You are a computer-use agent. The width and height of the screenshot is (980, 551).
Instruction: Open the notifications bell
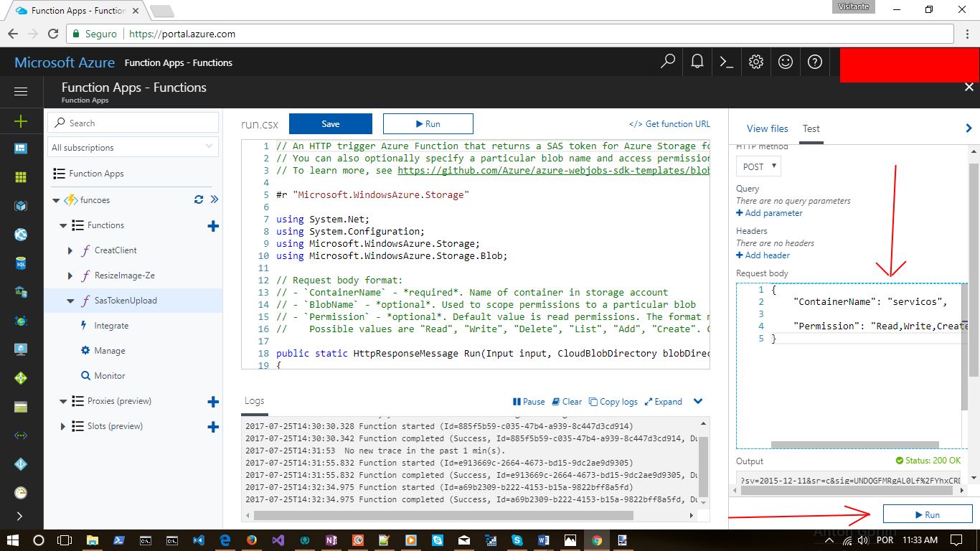click(x=697, y=62)
